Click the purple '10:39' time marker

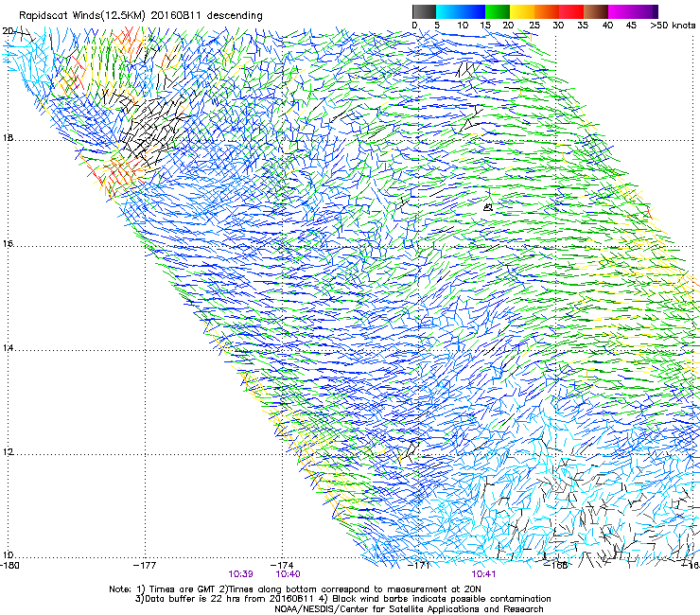pyautogui.click(x=240, y=574)
